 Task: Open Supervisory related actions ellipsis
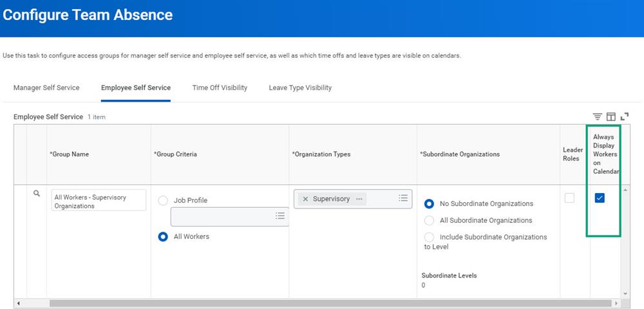tap(359, 199)
